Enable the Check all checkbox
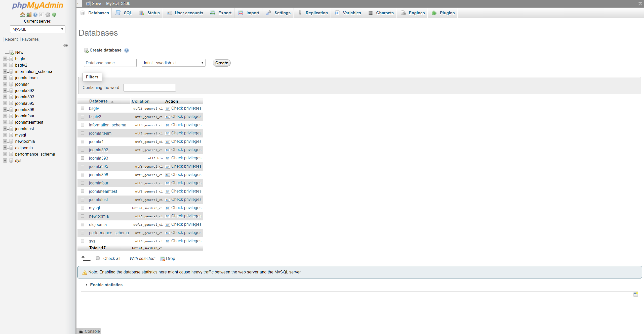 98,258
